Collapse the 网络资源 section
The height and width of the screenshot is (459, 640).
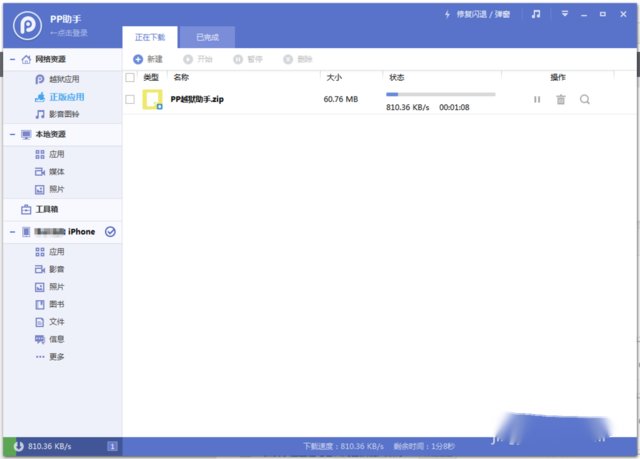click(13, 60)
